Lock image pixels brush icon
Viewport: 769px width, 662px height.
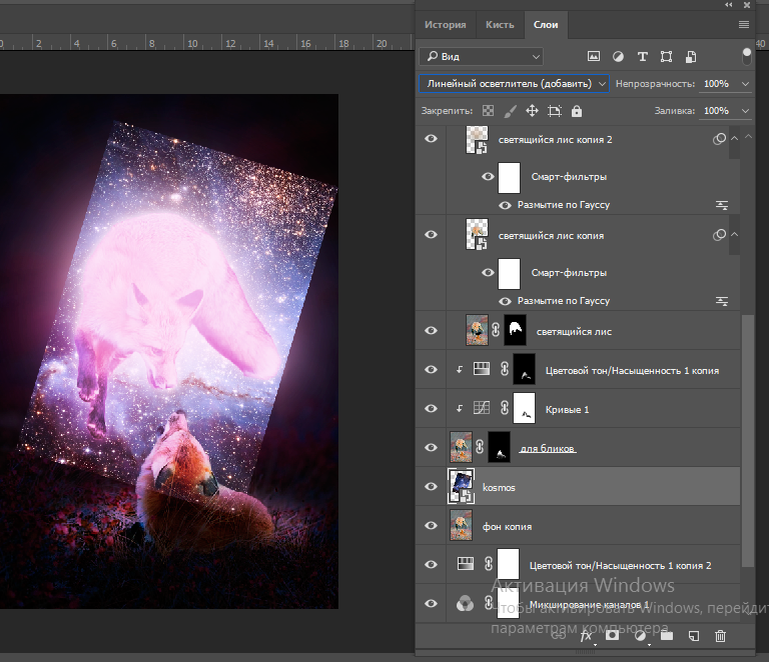tap(510, 111)
